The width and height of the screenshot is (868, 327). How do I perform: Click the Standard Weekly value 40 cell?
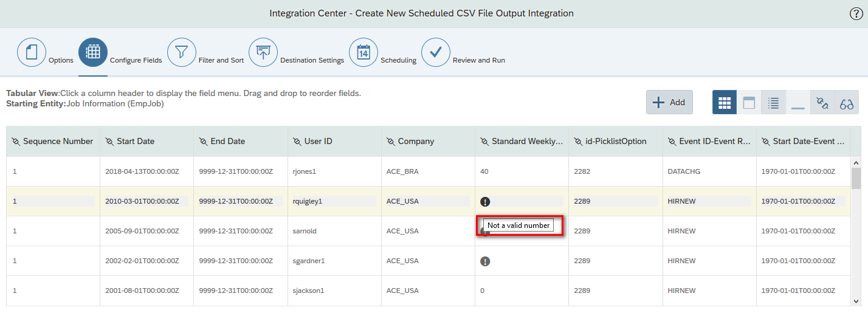tap(522, 171)
